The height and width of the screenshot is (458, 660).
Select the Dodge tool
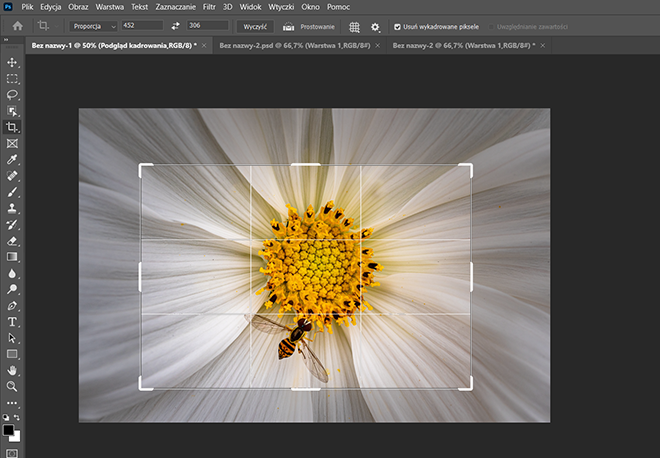[12, 289]
